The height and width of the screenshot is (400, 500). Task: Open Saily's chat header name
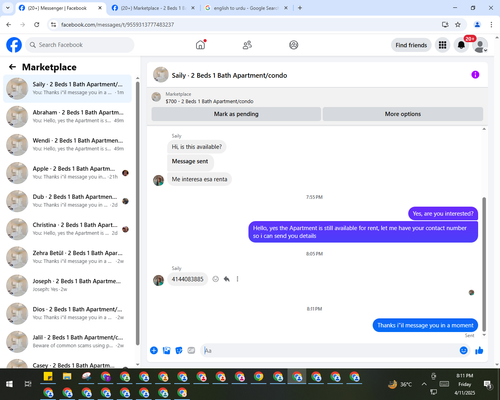coord(229,75)
